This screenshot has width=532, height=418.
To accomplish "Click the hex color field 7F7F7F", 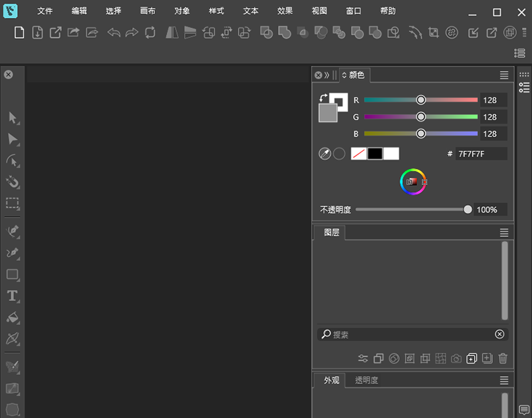I will tap(481, 154).
